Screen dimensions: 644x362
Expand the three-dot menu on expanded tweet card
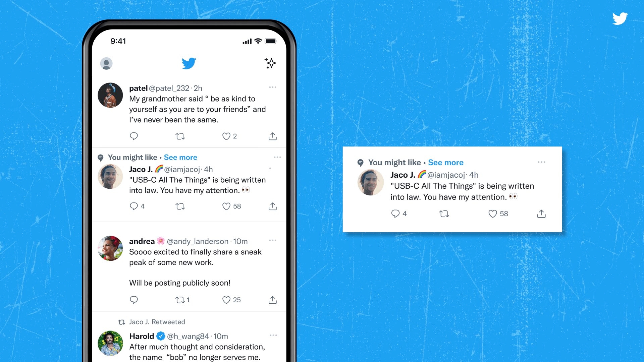point(541,162)
